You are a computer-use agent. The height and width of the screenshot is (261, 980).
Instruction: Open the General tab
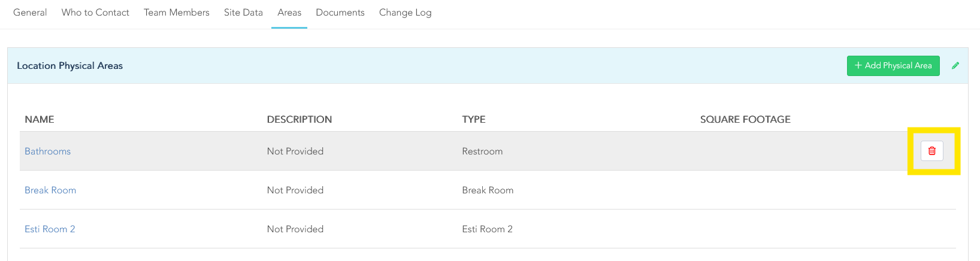30,13
